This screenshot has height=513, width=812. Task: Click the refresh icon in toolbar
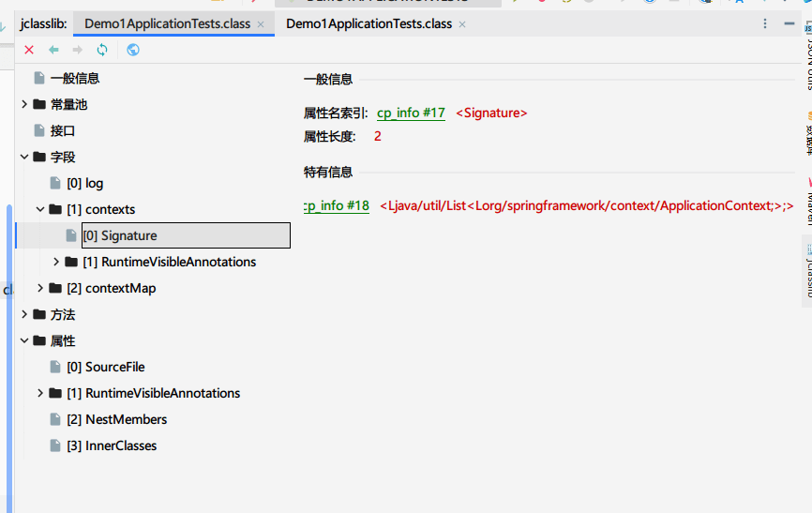[x=102, y=50]
